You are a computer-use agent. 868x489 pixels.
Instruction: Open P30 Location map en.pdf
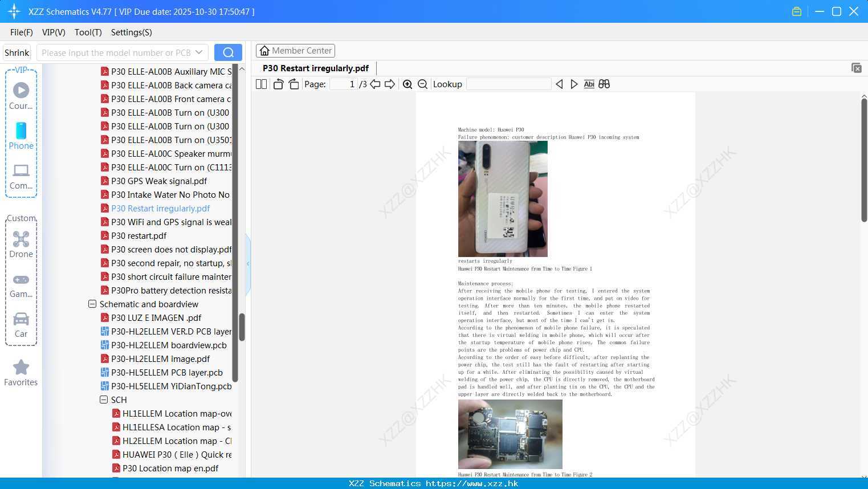click(x=170, y=468)
